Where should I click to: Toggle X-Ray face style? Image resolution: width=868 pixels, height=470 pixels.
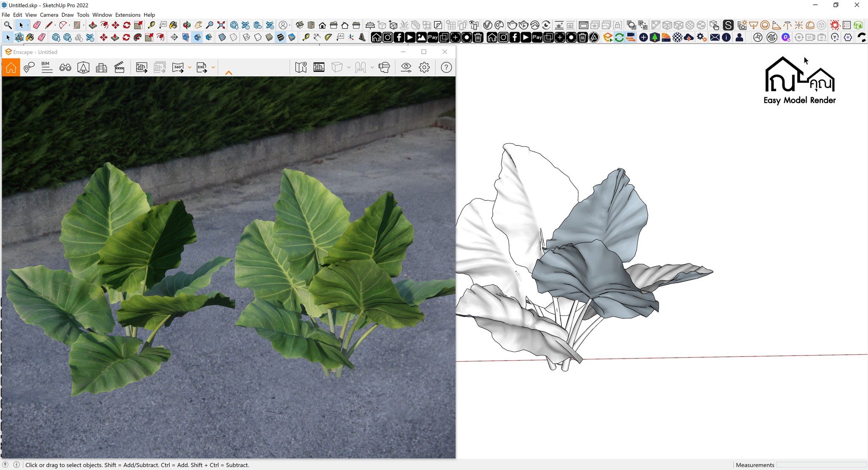pos(222,38)
